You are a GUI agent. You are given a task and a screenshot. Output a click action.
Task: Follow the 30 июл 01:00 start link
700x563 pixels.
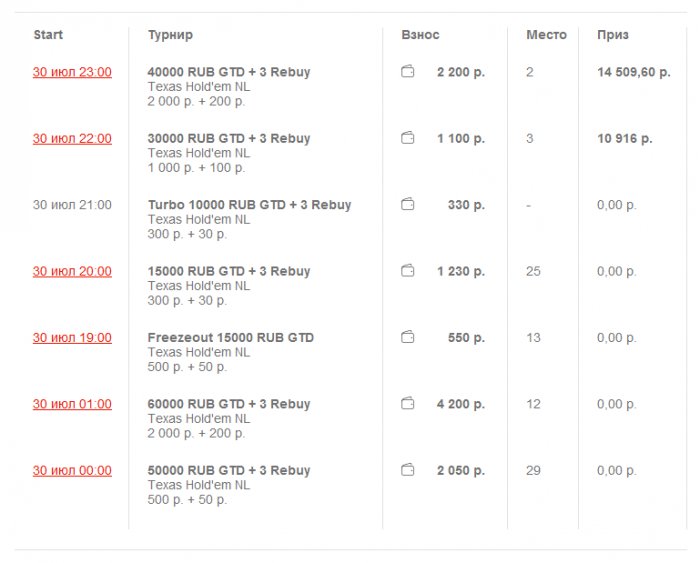72,404
